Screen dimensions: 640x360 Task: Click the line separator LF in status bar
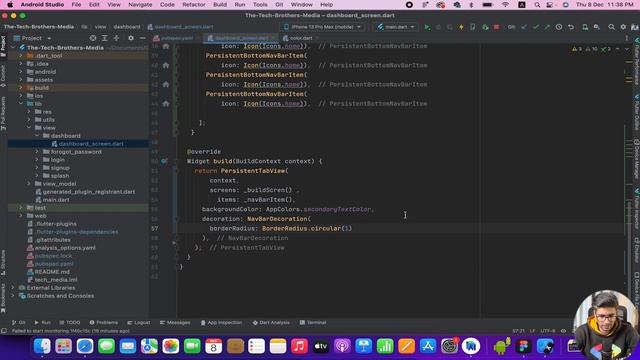pos(532,331)
